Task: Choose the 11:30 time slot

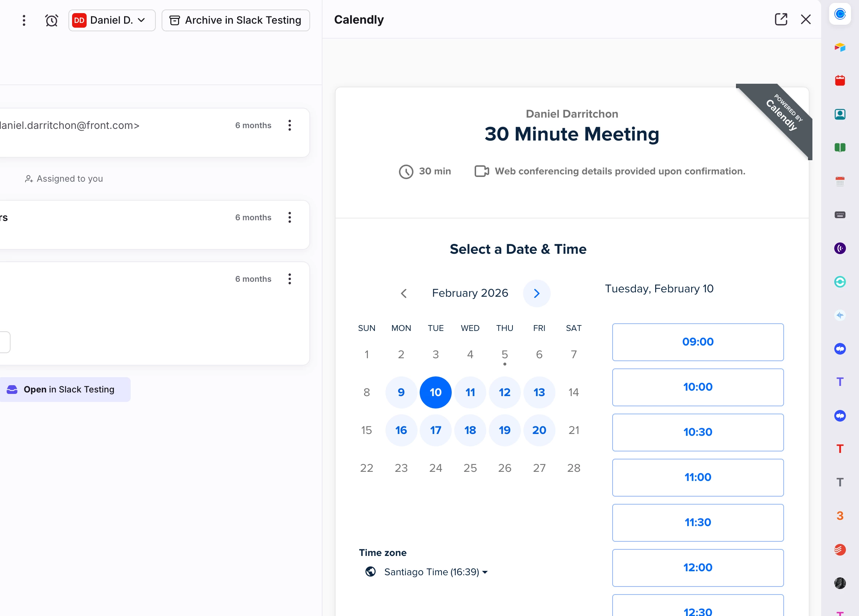Action: point(698,522)
